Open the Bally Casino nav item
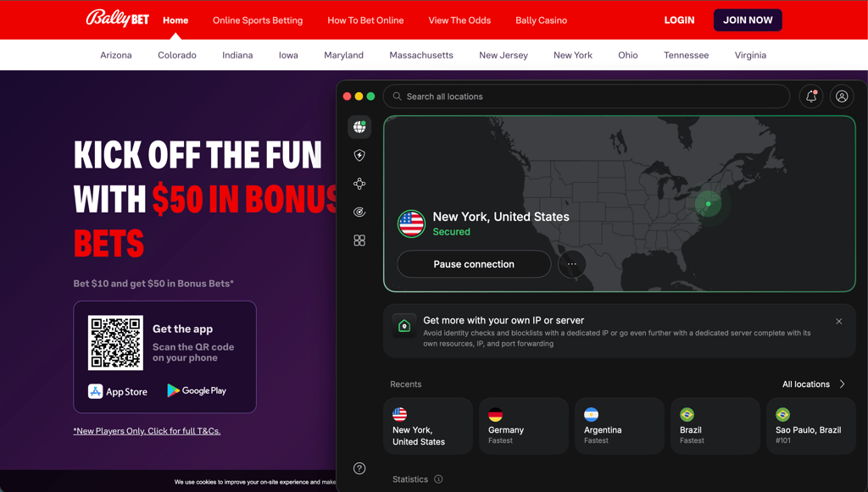 (541, 20)
